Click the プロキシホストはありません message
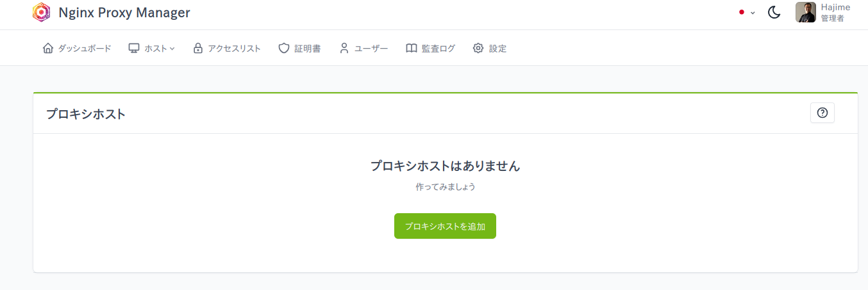 click(445, 166)
